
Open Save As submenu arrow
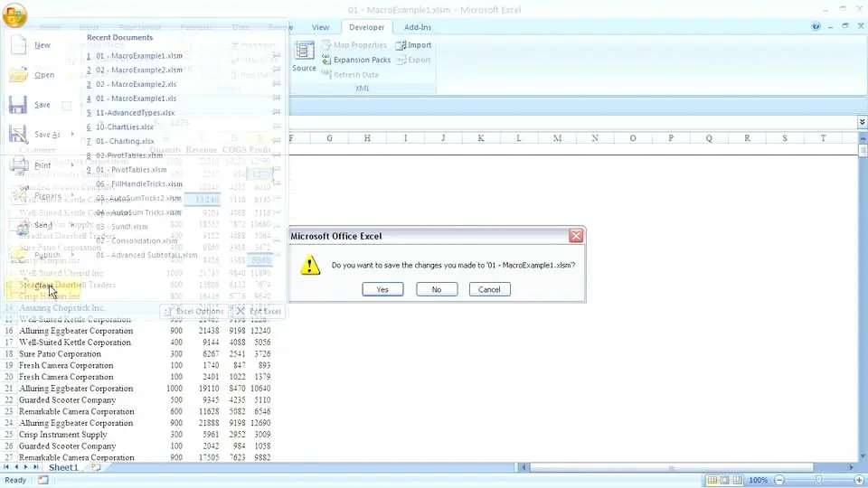click(72, 135)
